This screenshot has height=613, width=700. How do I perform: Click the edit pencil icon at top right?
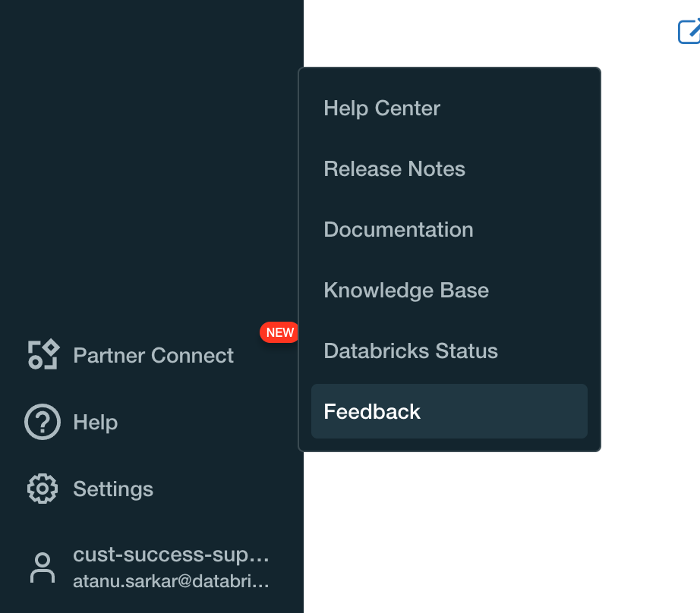[x=689, y=31]
